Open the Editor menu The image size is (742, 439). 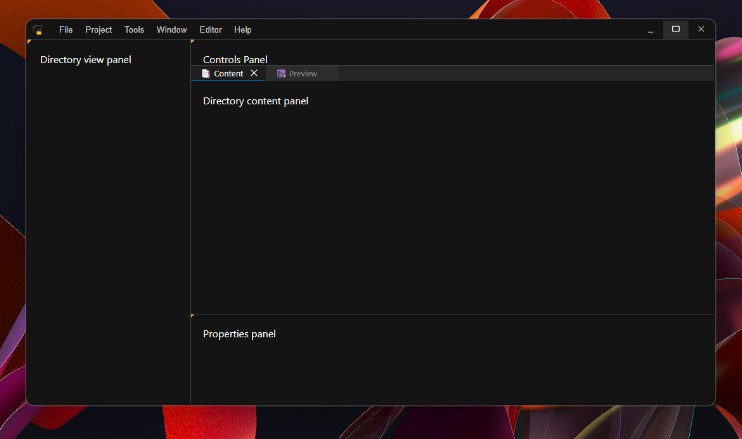pyautogui.click(x=210, y=30)
